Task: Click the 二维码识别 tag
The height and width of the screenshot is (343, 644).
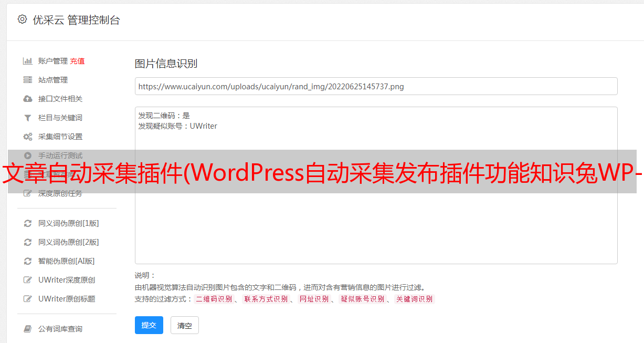Action: click(x=214, y=299)
